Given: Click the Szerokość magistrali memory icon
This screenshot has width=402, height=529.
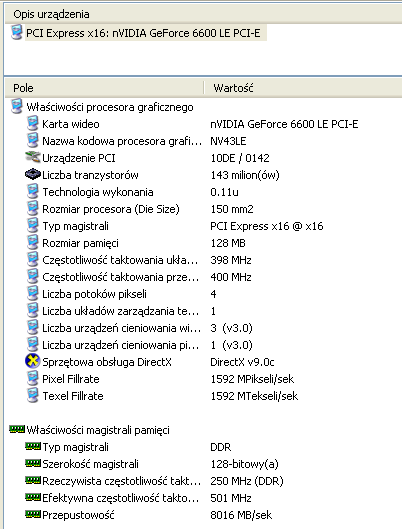Looking at the screenshot, I should [x=33, y=463].
